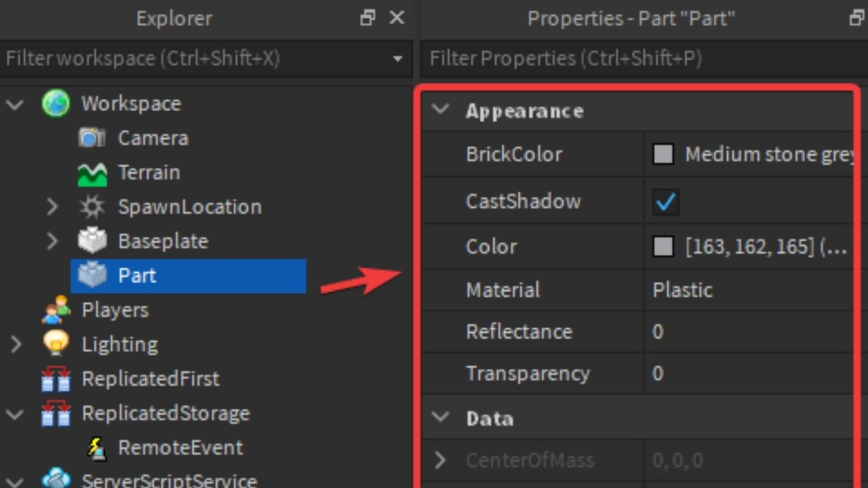Click the Workspace globe icon
The height and width of the screenshot is (488, 868).
coord(55,103)
